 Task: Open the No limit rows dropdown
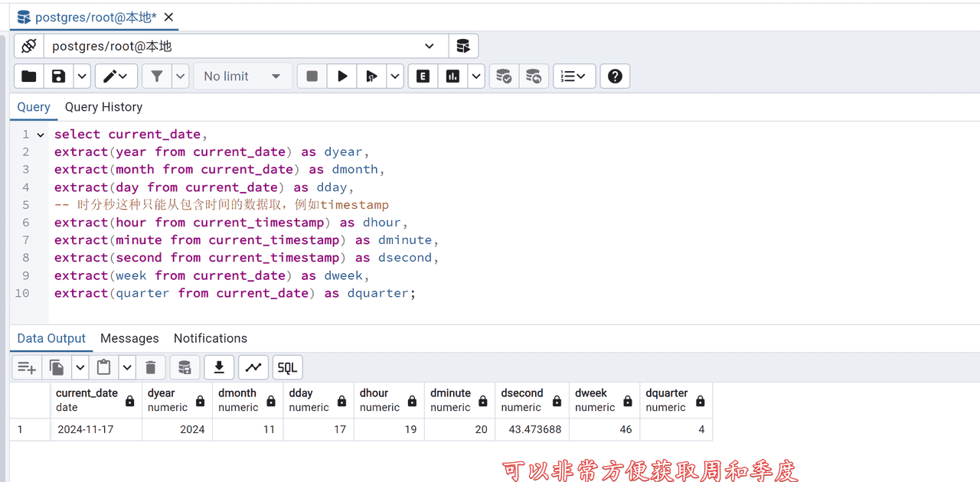[242, 77]
